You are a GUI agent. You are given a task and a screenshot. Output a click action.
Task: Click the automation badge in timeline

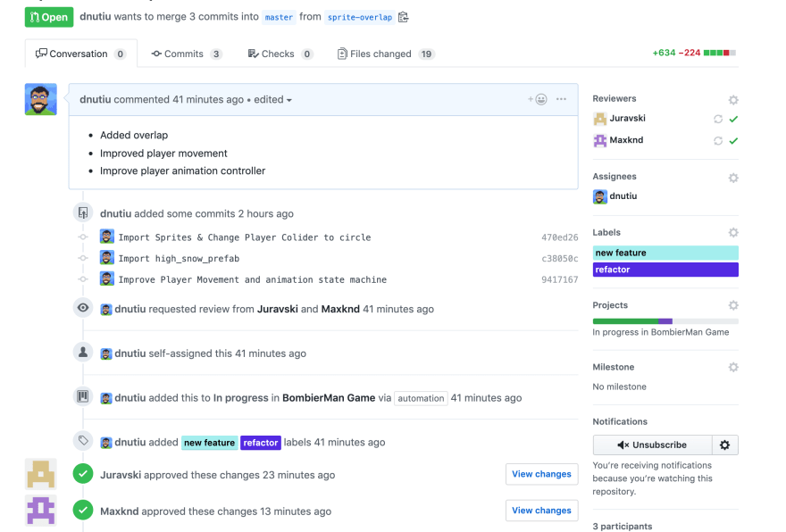point(421,398)
